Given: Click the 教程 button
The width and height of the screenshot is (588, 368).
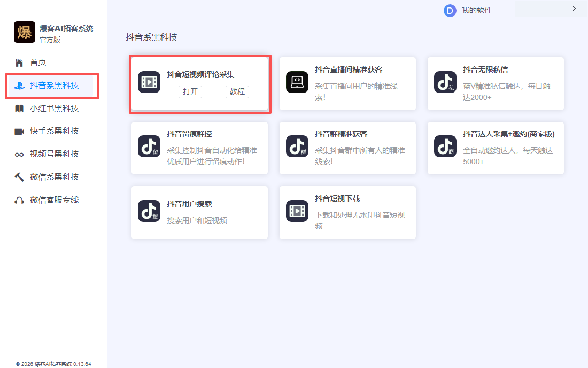Looking at the screenshot, I should click(x=237, y=91).
